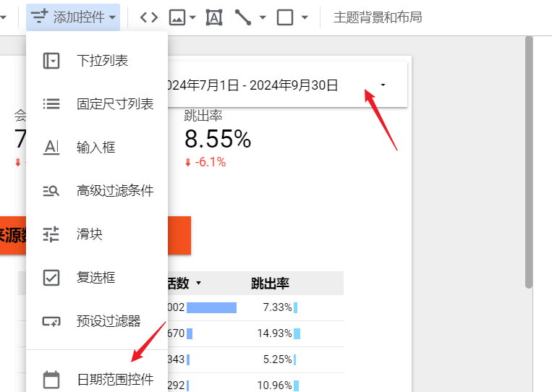Expand the image options arrow
This screenshot has height=392, width=552.
click(x=192, y=17)
